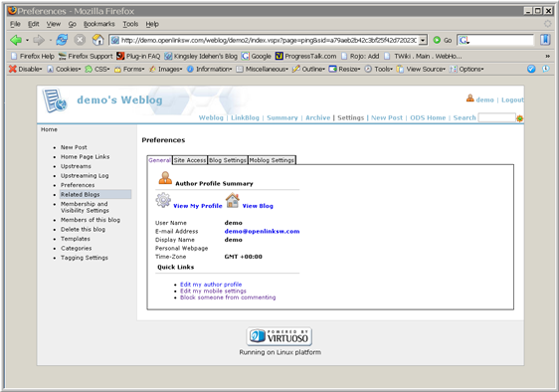
Task: Open the Cookies developer toolbar menu
Action: [64, 69]
